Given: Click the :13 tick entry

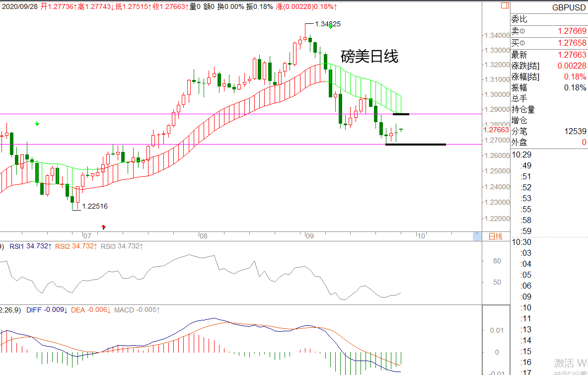Looking at the screenshot, I should click(x=526, y=329).
